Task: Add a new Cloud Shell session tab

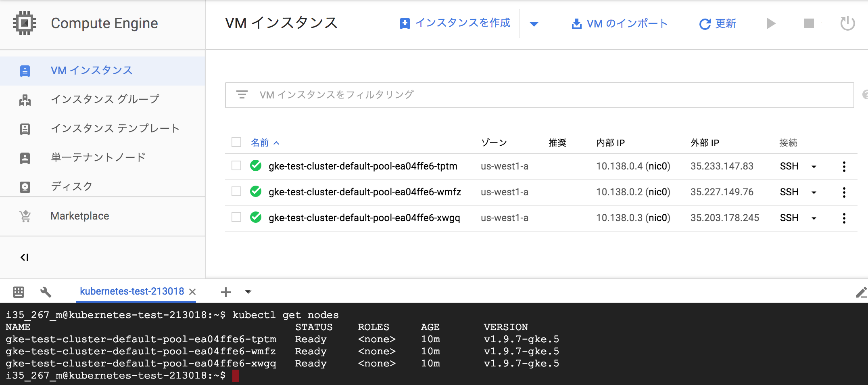Action: (226, 292)
